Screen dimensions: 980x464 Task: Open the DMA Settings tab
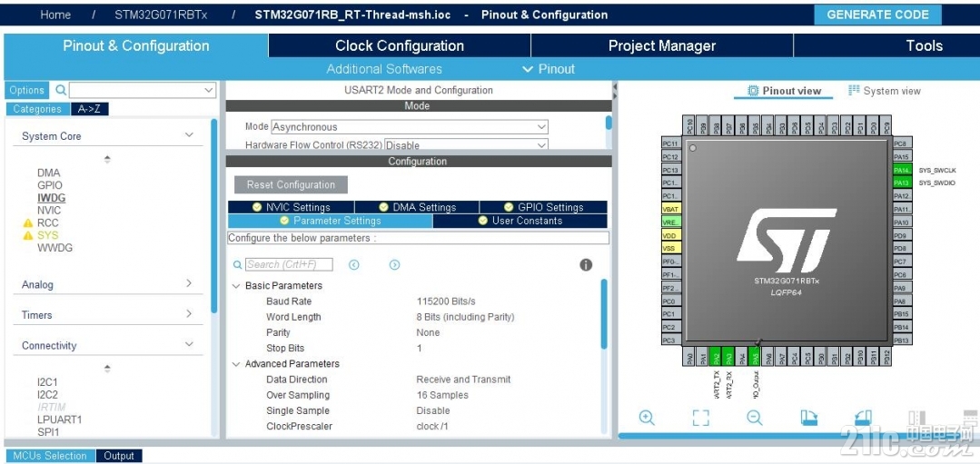coord(417,207)
